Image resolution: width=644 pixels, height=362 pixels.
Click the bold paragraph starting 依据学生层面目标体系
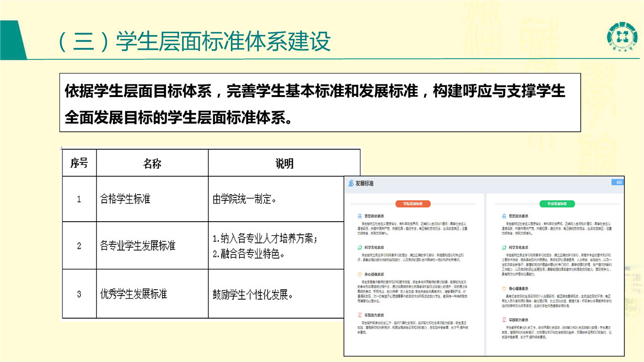[x=315, y=104]
